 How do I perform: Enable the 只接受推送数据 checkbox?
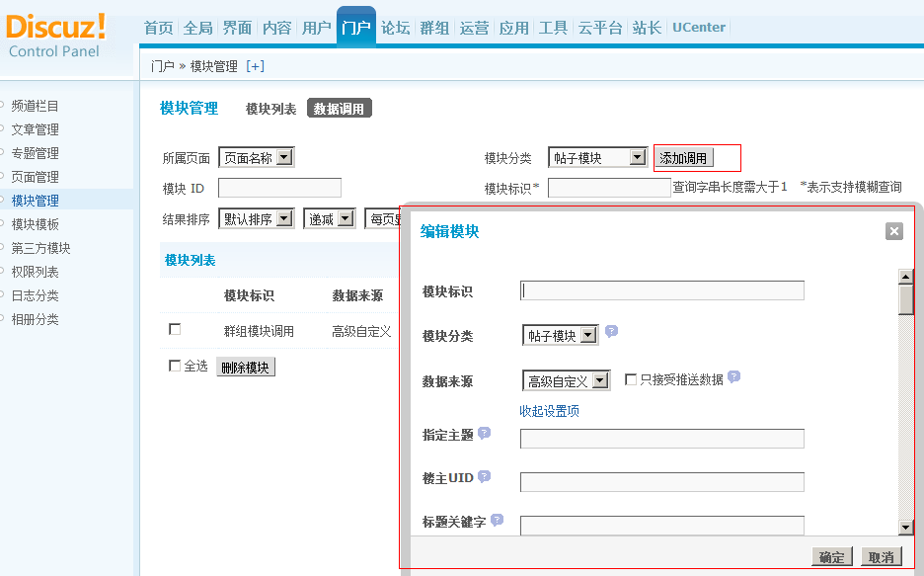631,379
